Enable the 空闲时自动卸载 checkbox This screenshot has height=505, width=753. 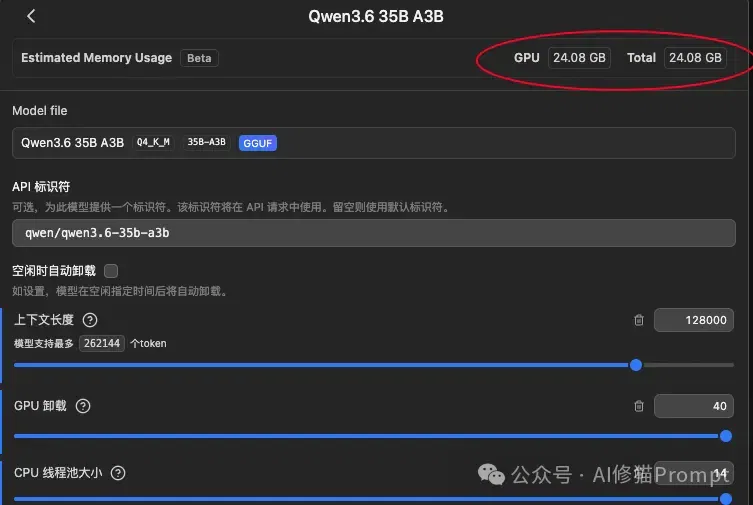click(x=111, y=271)
